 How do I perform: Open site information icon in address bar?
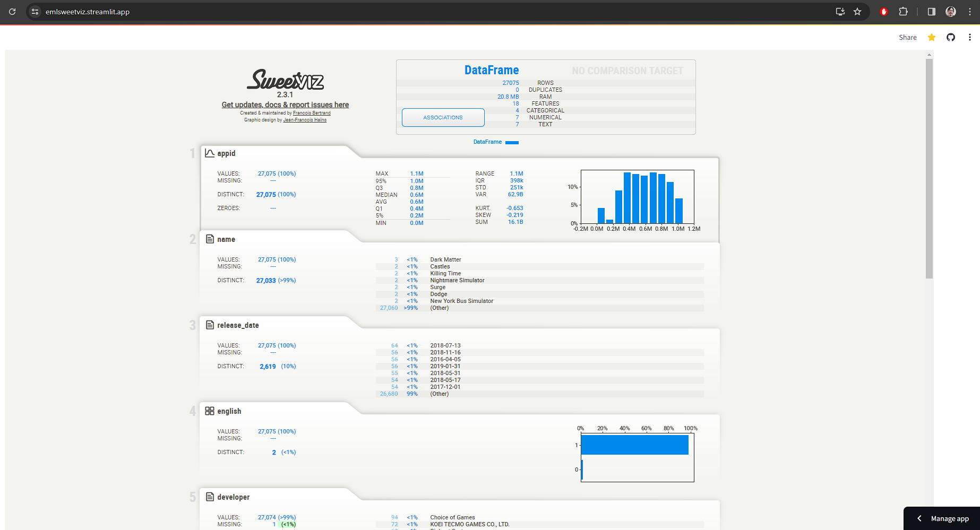pyautogui.click(x=35, y=11)
